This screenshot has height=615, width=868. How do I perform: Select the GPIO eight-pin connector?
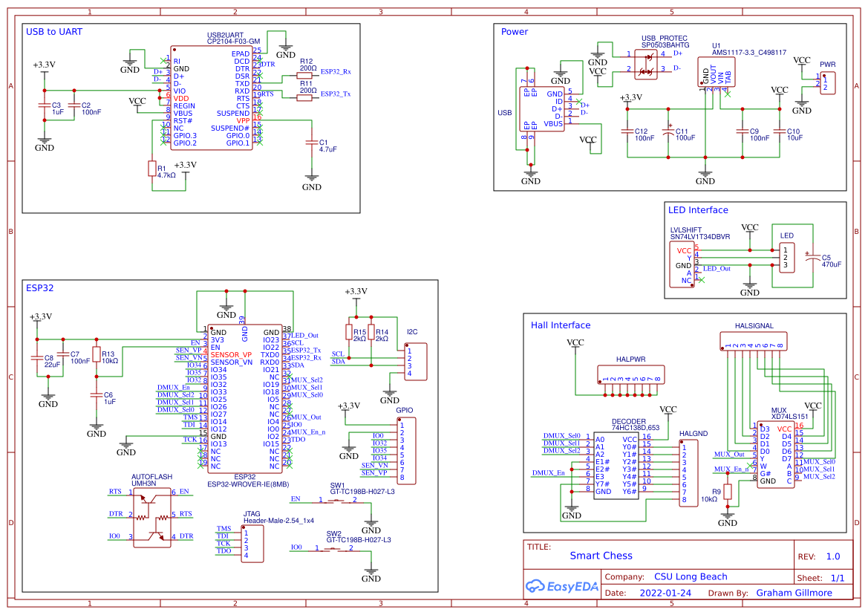407,452
